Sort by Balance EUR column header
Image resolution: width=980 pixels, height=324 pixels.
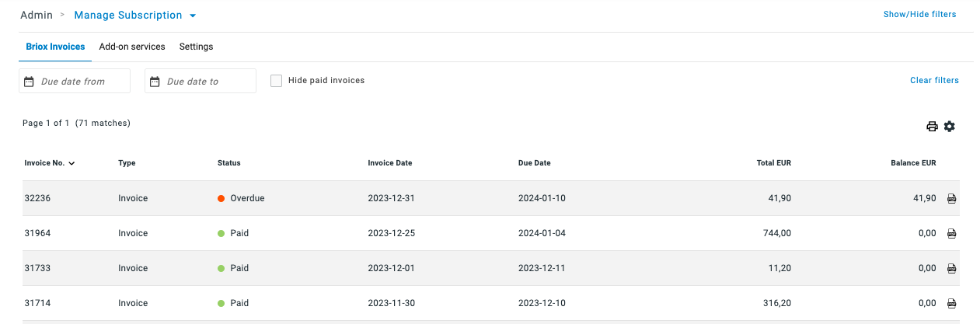913,163
